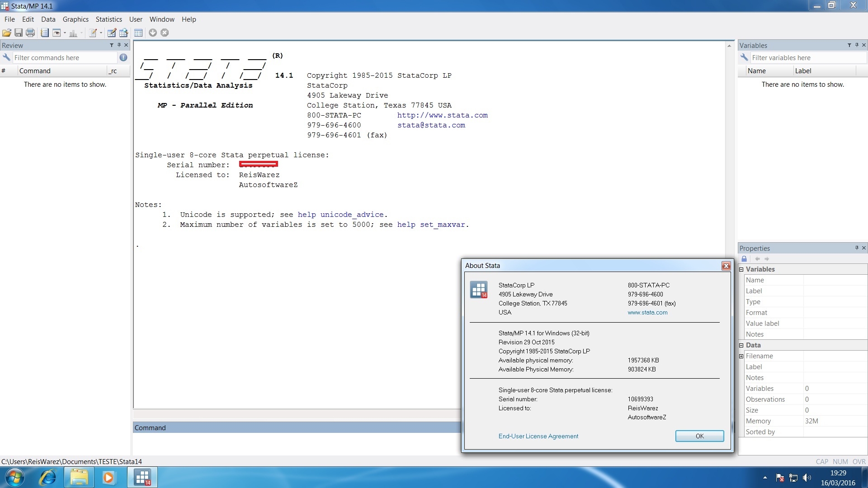This screenshot has width=868, height=488.
Task: Click the Review panel wrench icon
Action: [x=6, y=57]
